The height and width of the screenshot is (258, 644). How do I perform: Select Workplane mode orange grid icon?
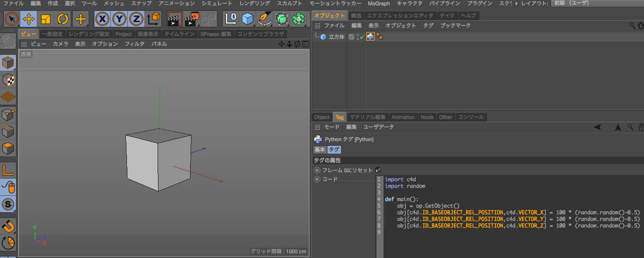point(8,97)
